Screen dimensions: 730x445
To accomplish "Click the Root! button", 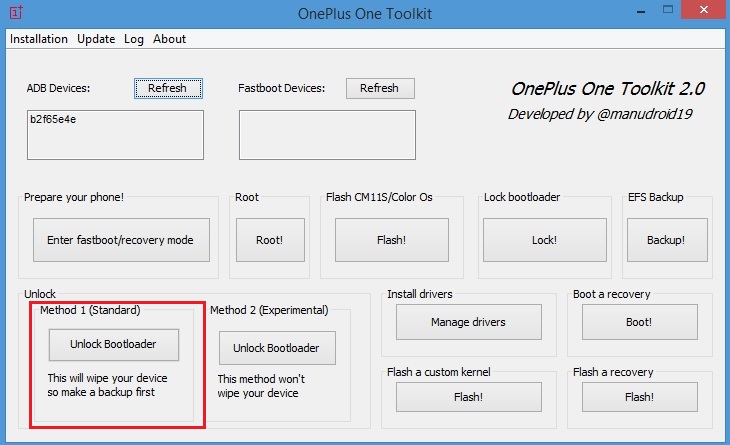I will click(270, 240).
